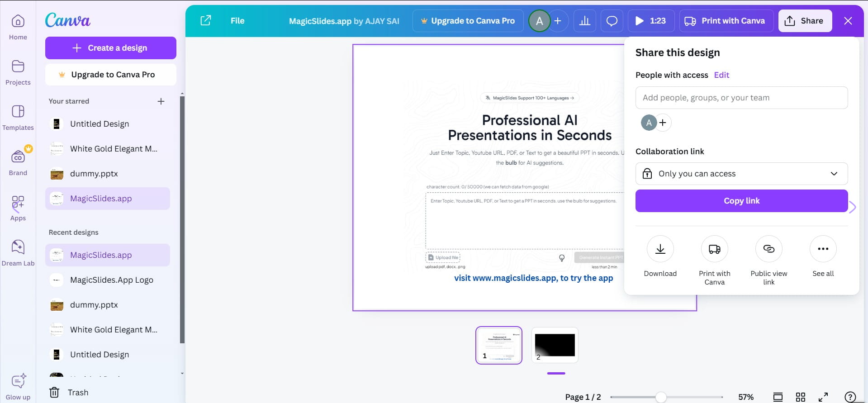Add collaborator with top bar plus icon
The height and width of the screenshot is (403, 868).
point(558,21)
